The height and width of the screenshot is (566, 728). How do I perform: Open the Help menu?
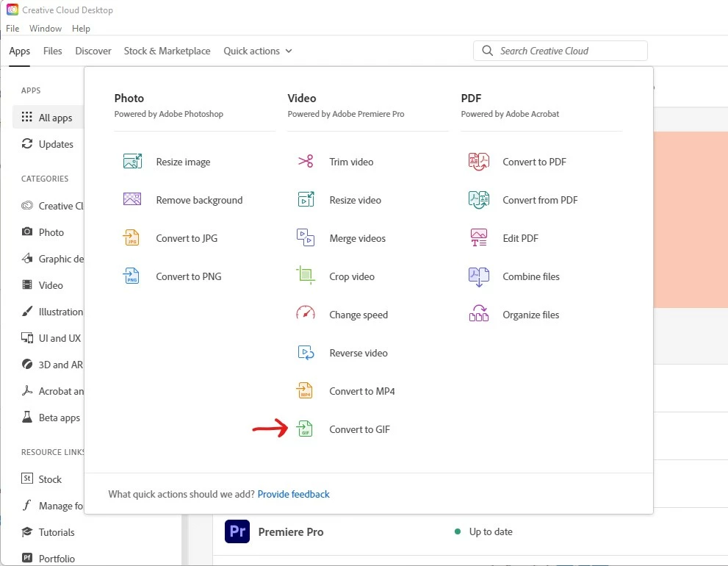[x=81, y=29]
